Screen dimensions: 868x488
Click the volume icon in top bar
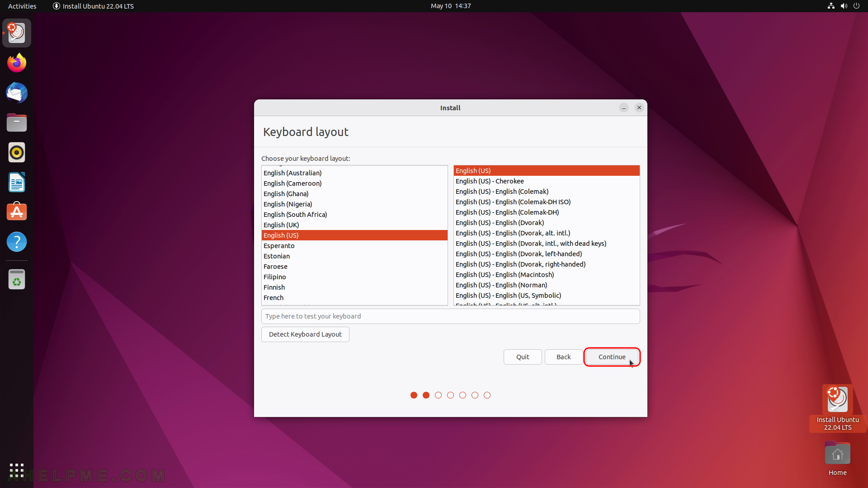click(x=844, y=6)
